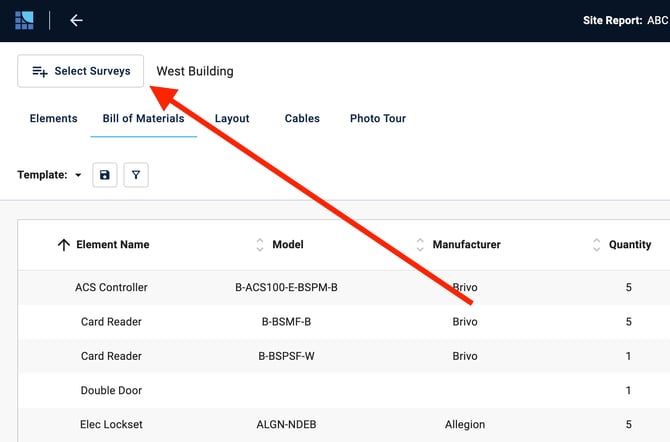Screen dimensions: 670x442
Task: Switch to the Elements tab
Action: (x=53, y=118)
